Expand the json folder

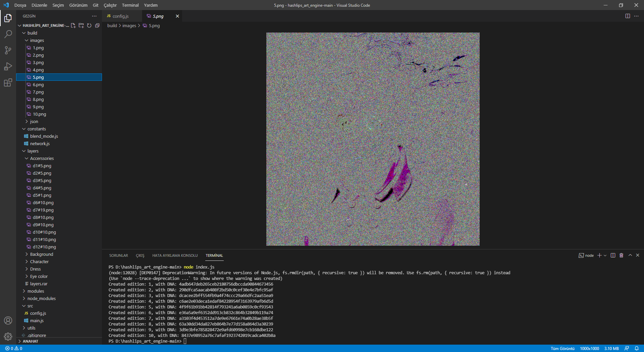coord(59,121)
